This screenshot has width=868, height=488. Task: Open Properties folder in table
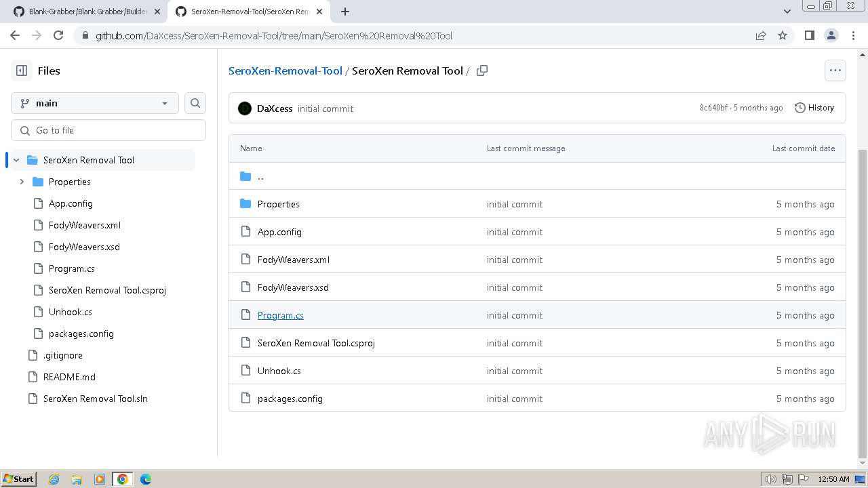click(x=279, y=204)
